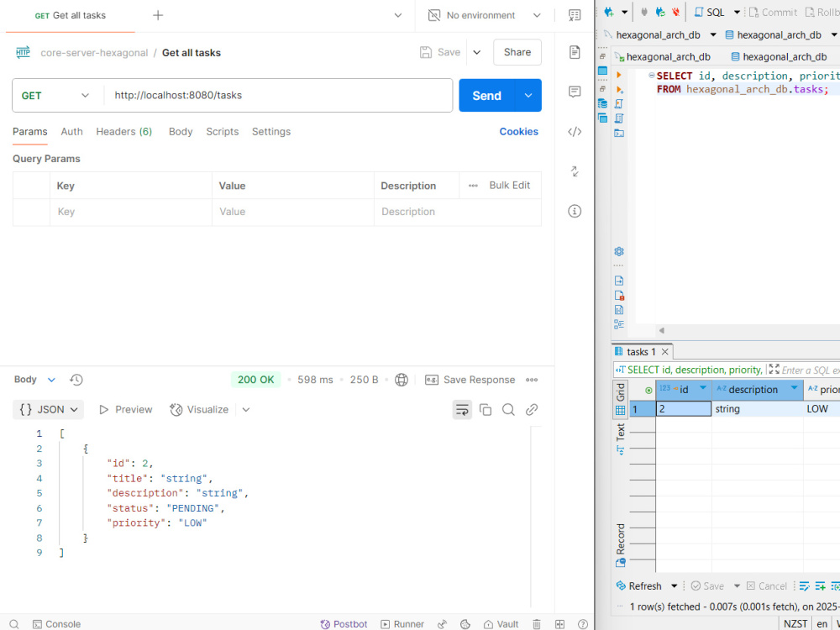Click the cookies icon in Postman status bar
Viewport: 840px width, 630px height.
coord(465,624)
